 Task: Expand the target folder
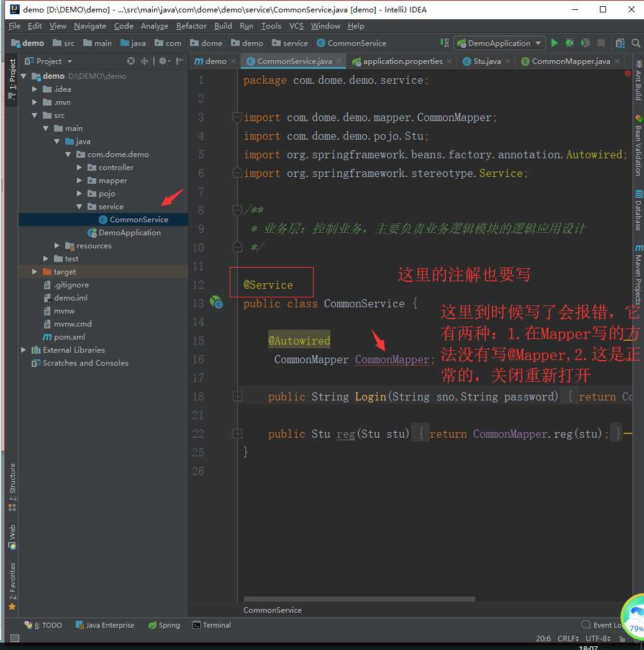pyautogui.click(x=35, y=271)
